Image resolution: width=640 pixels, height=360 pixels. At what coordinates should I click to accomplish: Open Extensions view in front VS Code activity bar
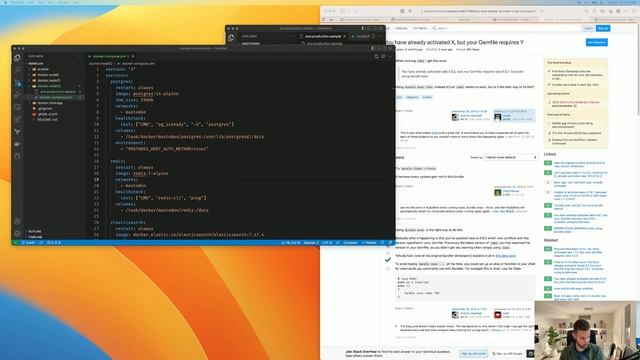pyautogui.click(x=17, y=119)
